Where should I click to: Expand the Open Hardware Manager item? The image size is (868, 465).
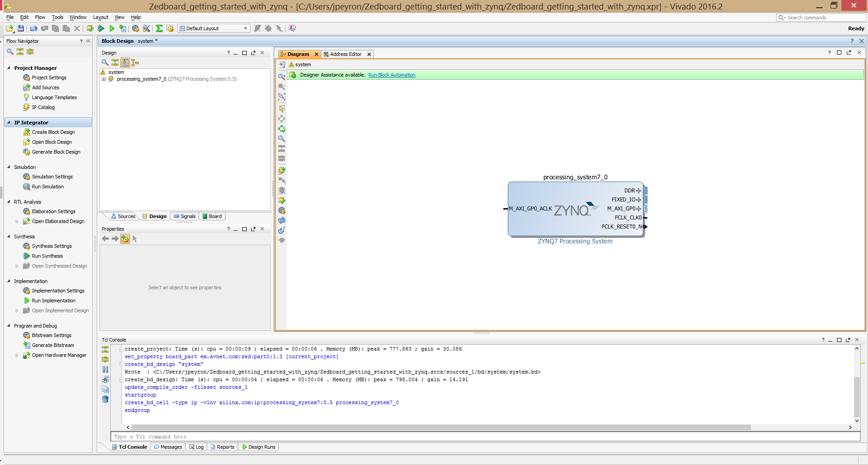pyautogui.click(x=17, y=355)
